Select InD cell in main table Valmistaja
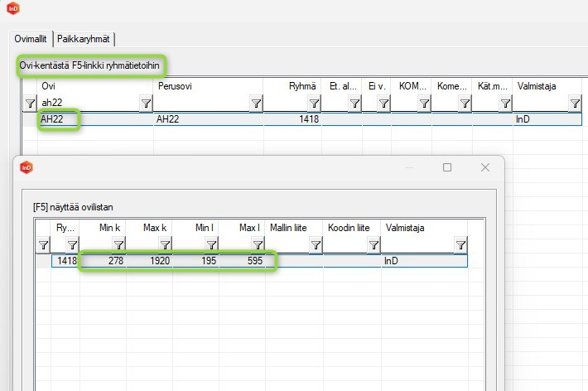The image size is (588, 391). click(547, 119)
